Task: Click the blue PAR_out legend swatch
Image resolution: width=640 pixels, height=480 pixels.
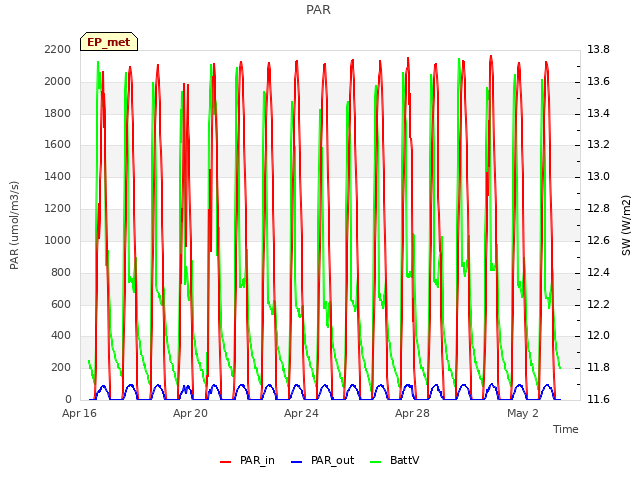Action: coord(297,462)
